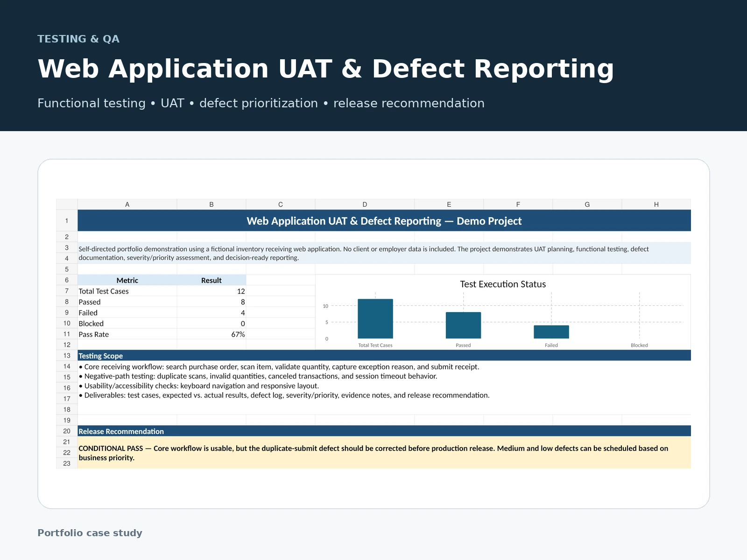Select row 7 header
Viewport: 747px width, 560px height.
[67, 291]
